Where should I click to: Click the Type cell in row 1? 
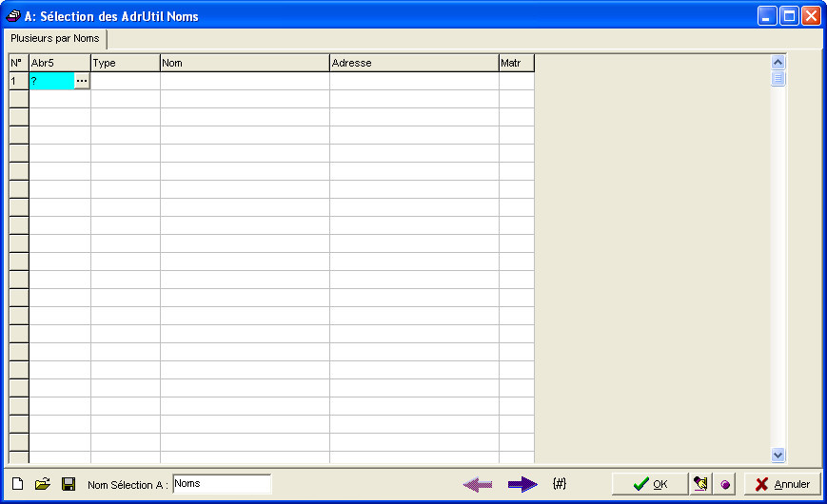(x=126, y=81)
